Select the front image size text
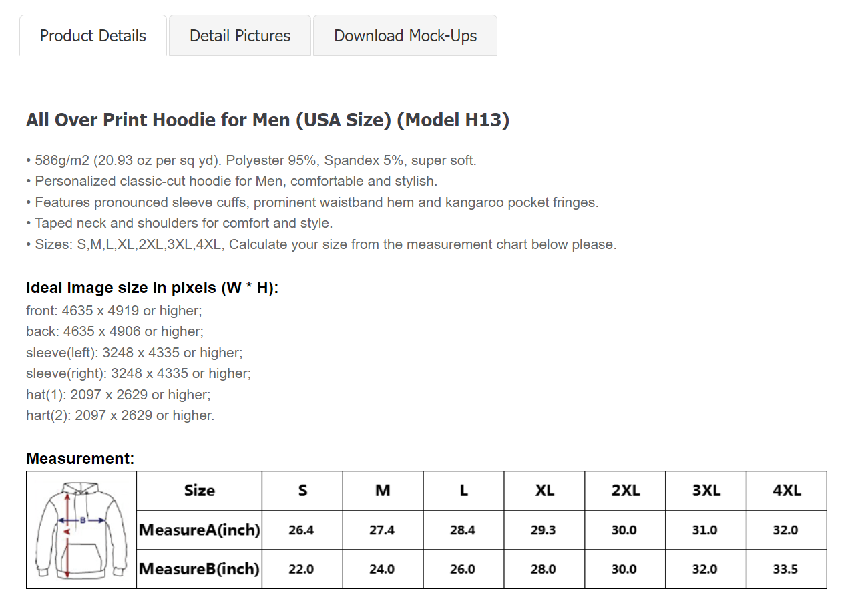The image size is (868, 599). 114,310
